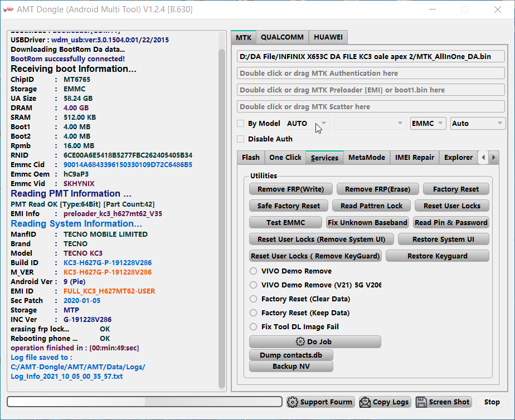The height and width of the screenshot is (420, 515).
Task: Expand the EMMC storage type dropdown
Action: tap(428, 123)
